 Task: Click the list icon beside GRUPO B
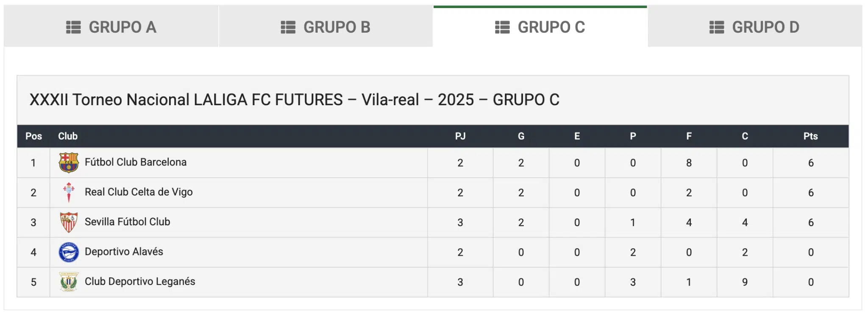click(288, 27)
